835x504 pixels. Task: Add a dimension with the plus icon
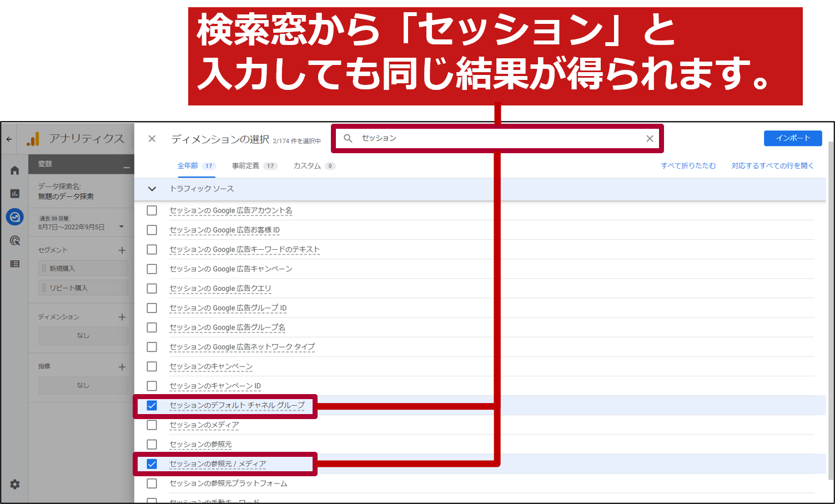tap(122, 317)
